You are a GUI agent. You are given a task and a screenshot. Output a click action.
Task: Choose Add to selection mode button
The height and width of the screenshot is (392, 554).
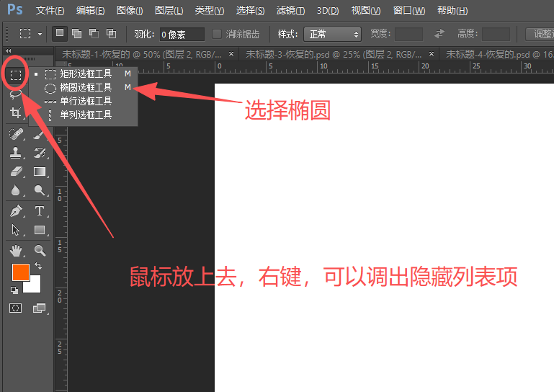click(x=76, y=34)
